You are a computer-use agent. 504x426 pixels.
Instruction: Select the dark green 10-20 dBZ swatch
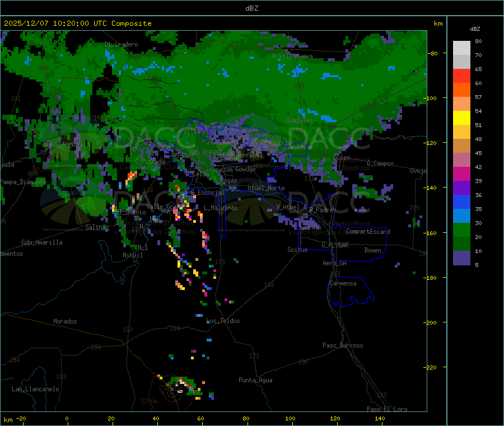point(461,244)
